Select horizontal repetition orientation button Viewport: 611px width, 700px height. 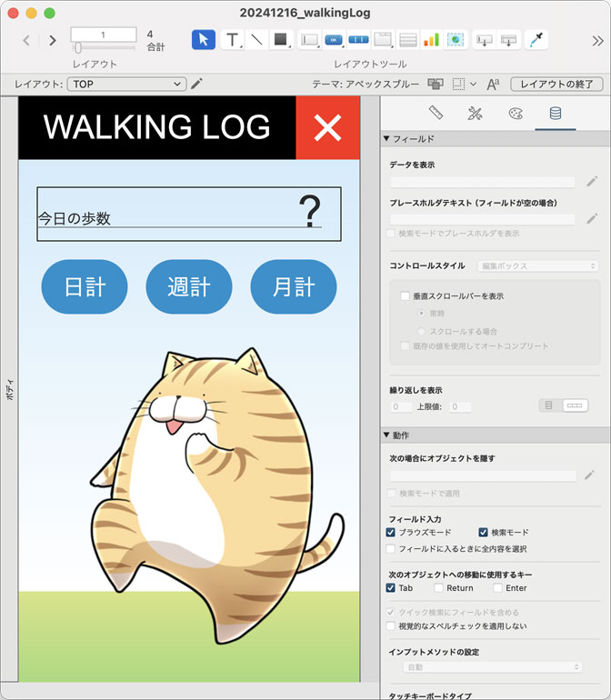575,405
